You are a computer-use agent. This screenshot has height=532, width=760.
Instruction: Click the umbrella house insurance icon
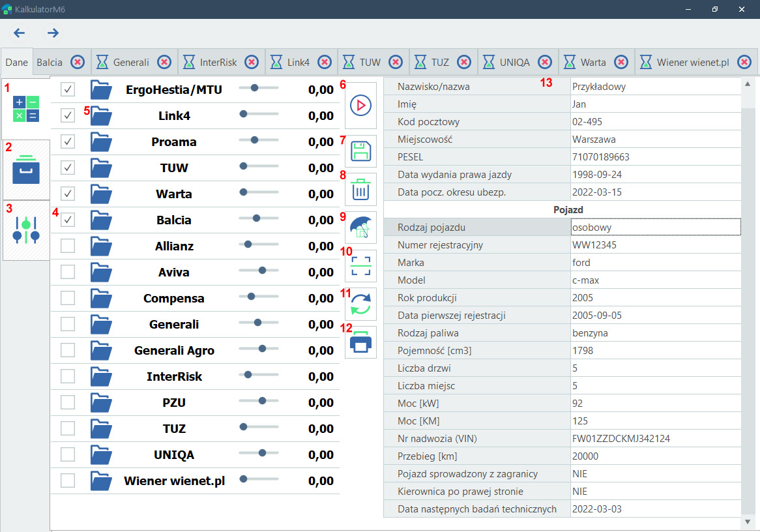(360, 227)
